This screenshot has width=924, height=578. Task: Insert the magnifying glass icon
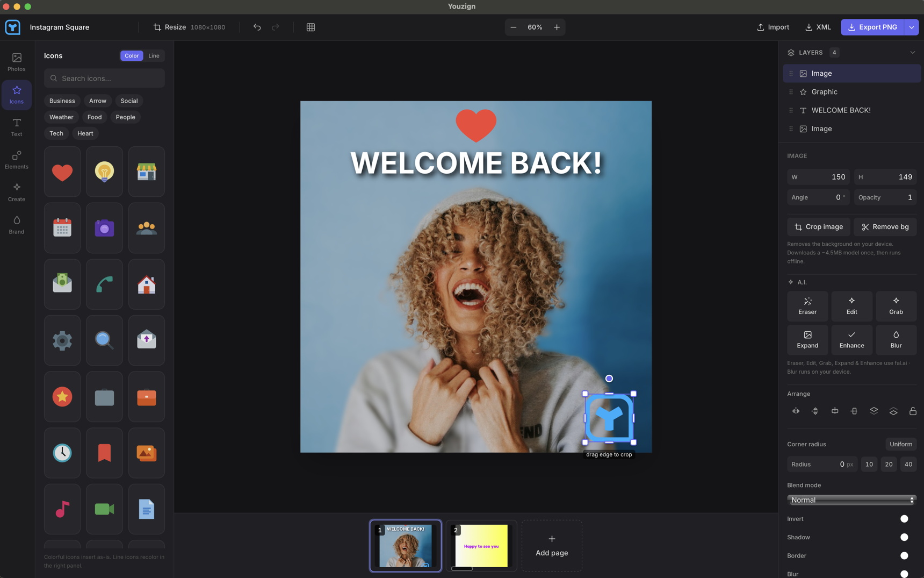click(104, 340)
